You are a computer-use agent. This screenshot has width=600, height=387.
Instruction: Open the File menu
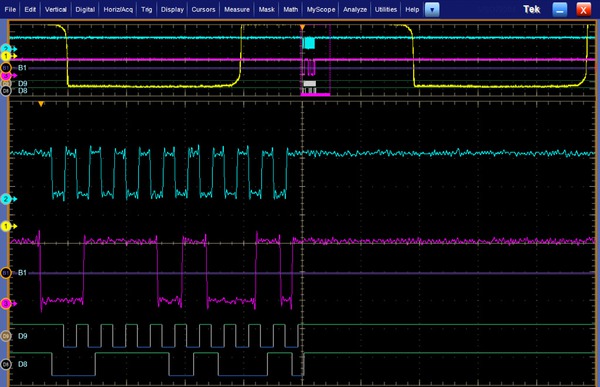pos(10,10)
